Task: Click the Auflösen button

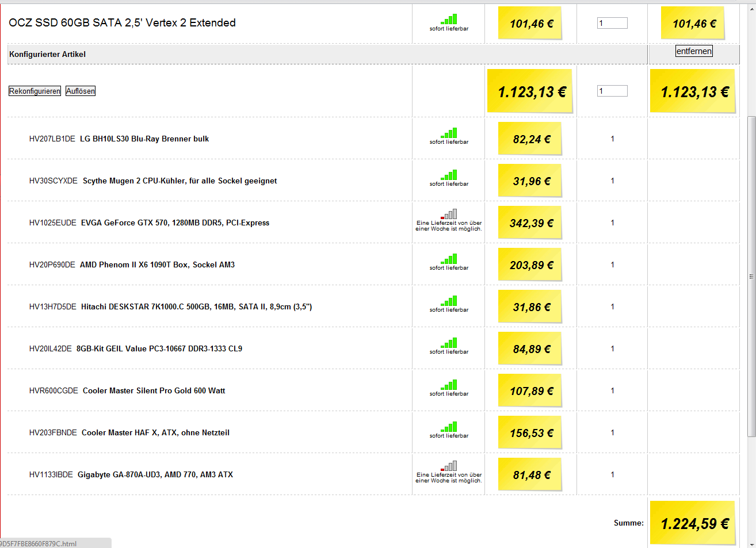Action: (81, 91)
